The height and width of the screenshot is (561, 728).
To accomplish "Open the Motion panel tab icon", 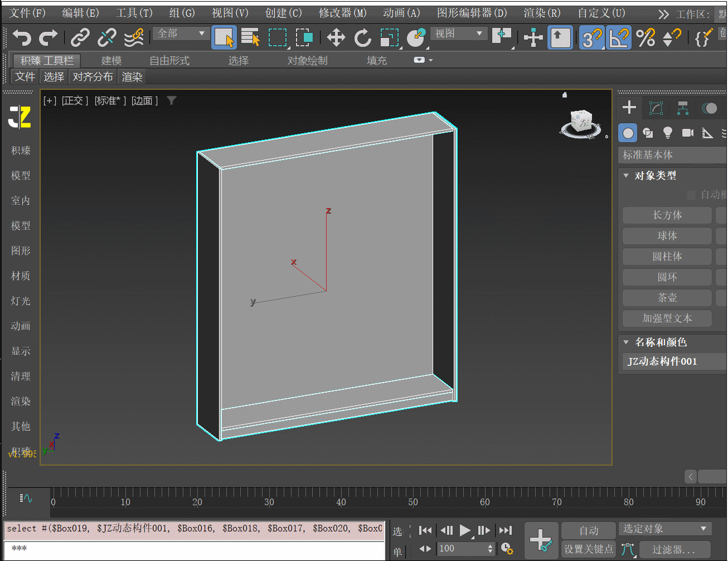I will point(710,108).
